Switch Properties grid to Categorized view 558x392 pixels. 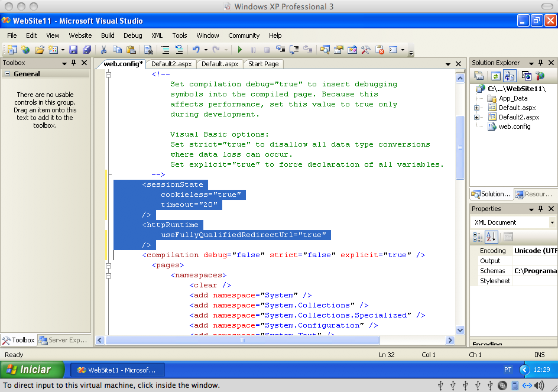(478, 237)
